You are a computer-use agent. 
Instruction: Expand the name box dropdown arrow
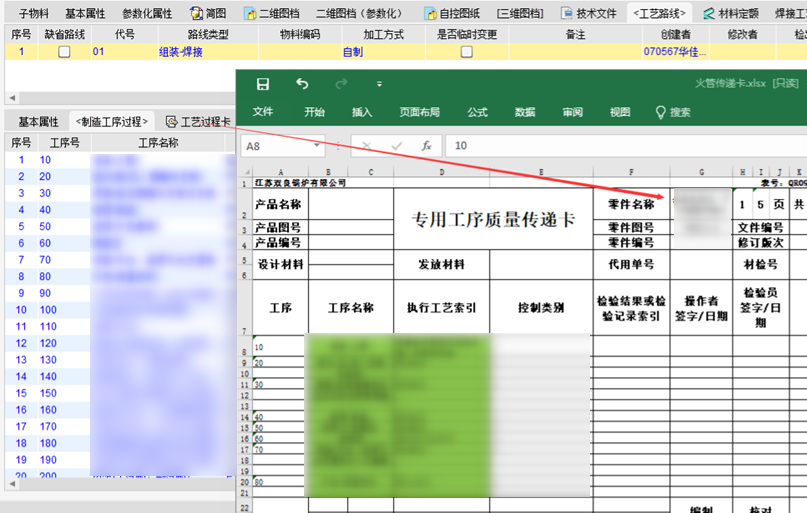[x=317, y=146]
